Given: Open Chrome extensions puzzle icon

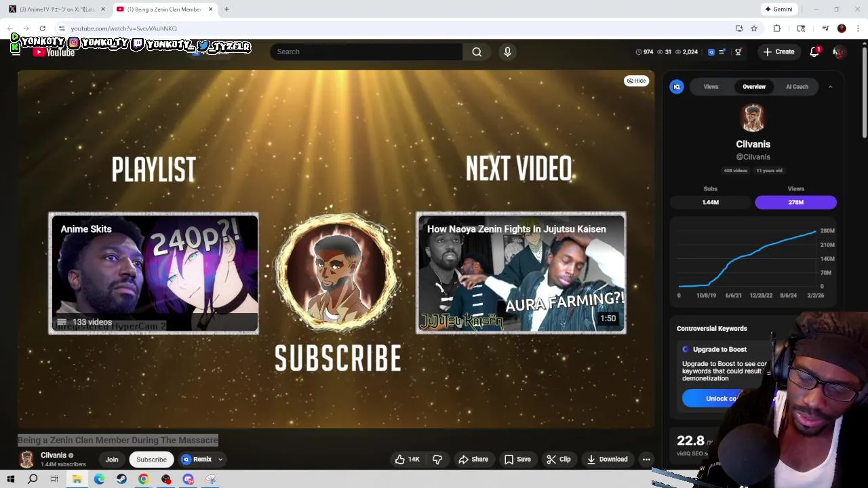Looking at the screenshot, I should tap(777, 28).
